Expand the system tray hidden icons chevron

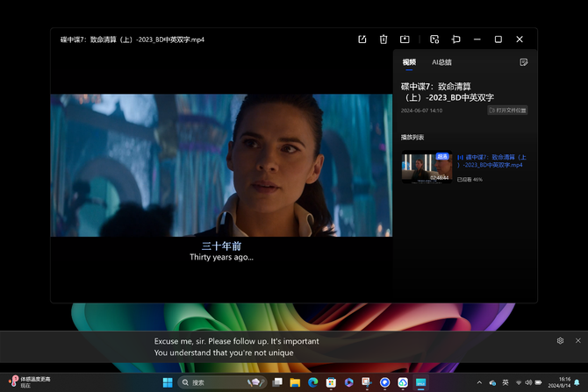(x=479, y=382)
